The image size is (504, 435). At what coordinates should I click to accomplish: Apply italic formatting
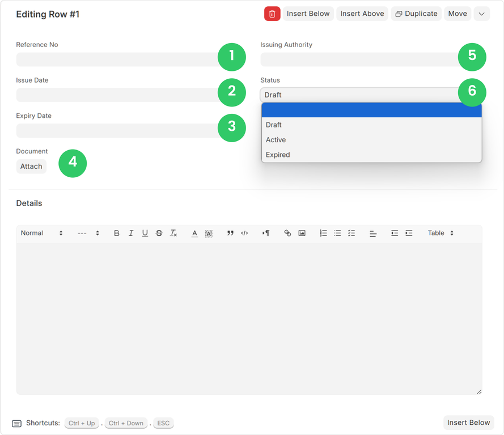(x=131, y=233)
